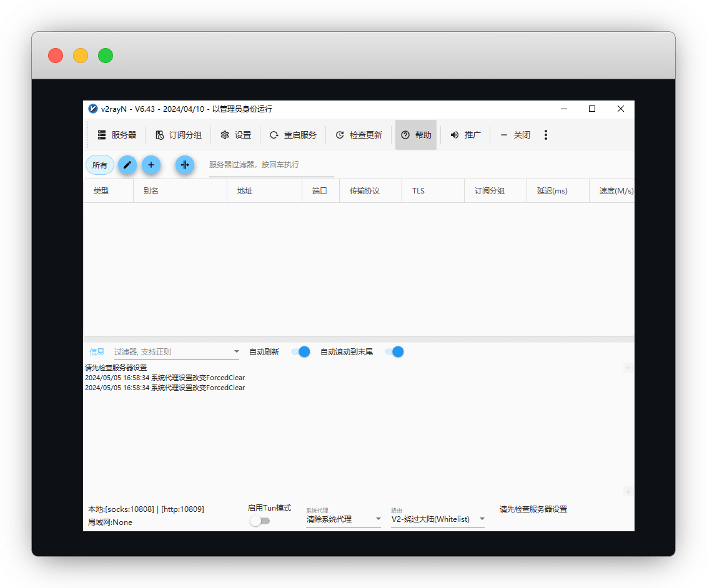707x588 pixels.
Task: Click the gear icon for 设置
Action: point(225,135)
